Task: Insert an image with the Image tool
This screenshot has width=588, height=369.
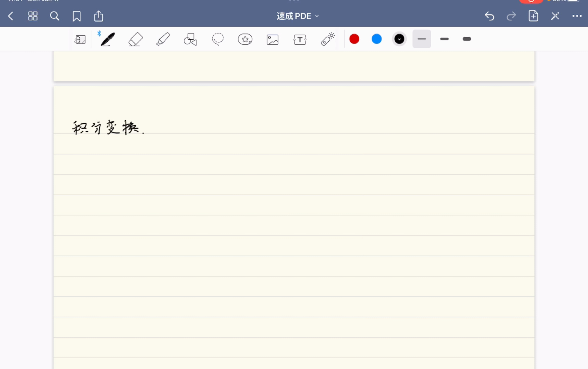Action: [272, 40]
